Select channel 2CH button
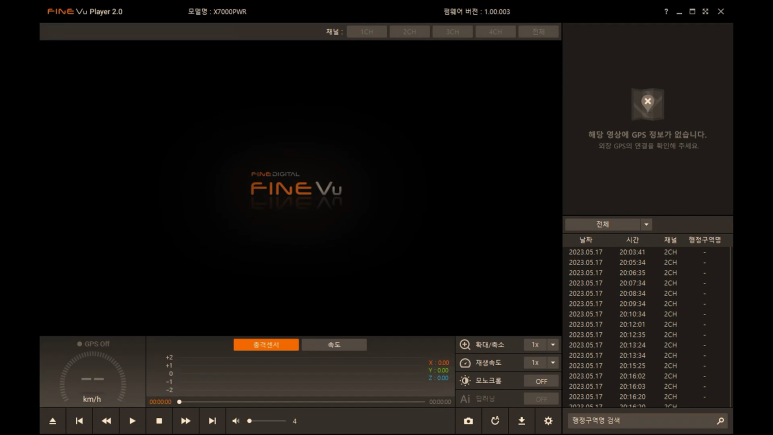Viewport: 773px width, 435px height. [x=410, y=32]
